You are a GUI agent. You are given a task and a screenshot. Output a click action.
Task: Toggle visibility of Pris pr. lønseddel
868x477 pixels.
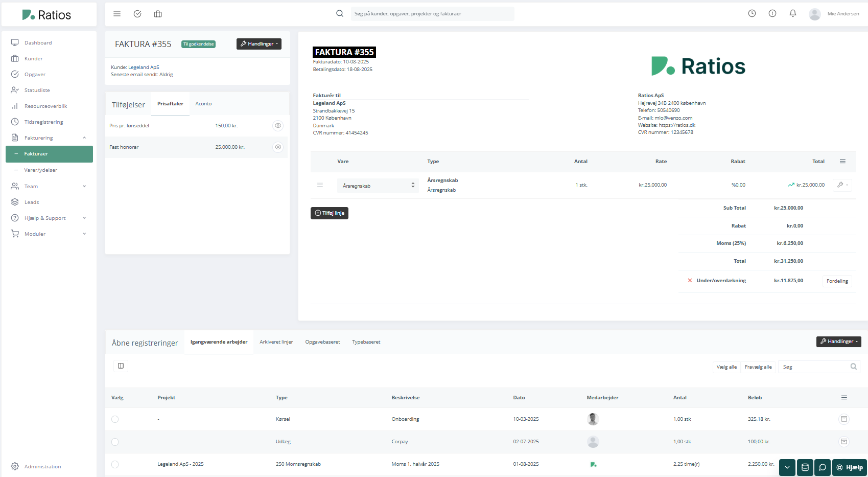pyautogui.click(x=277, y=126)
